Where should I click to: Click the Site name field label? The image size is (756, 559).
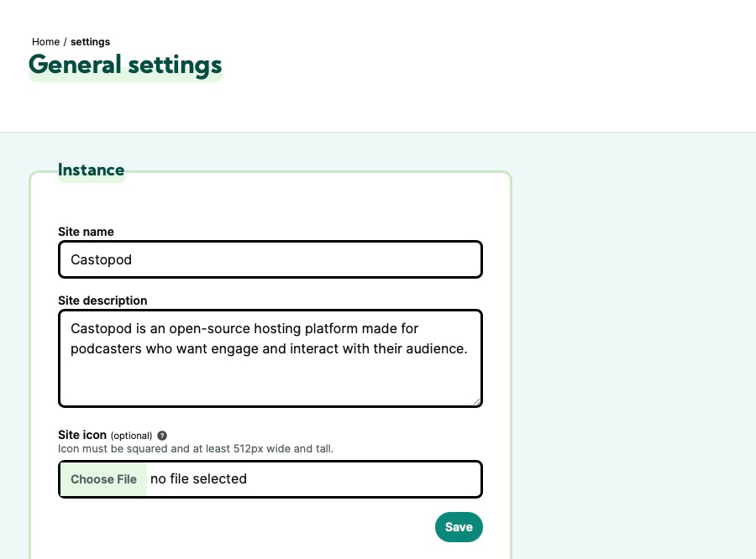click(86, 232)
